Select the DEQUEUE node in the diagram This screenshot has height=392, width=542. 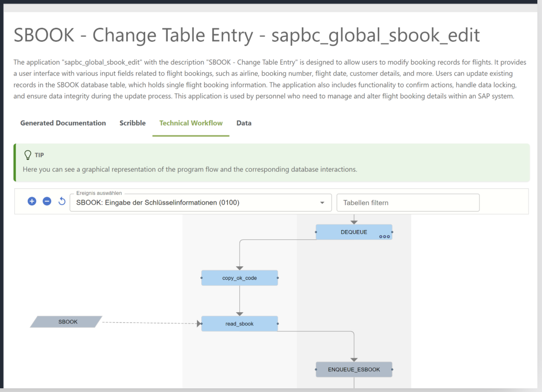(354, 231)
